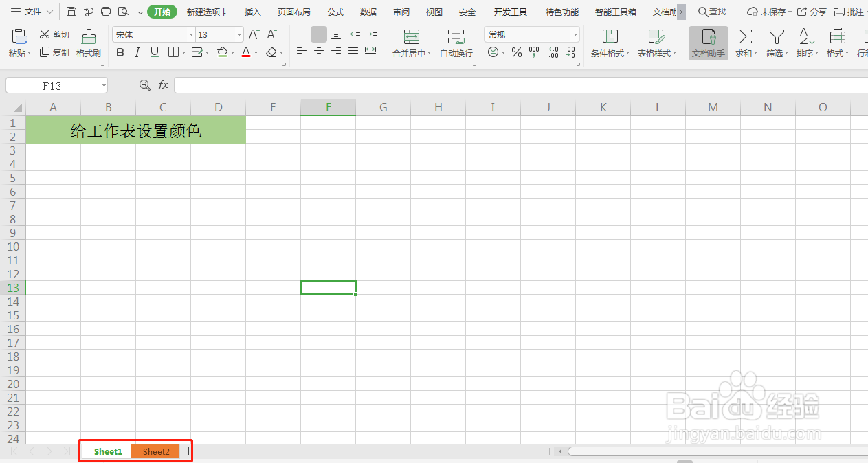This screenshot has width=868, height=463.
Task: Click the Cut scissors button
Action: pyautogui.click(x=54, y=34)
